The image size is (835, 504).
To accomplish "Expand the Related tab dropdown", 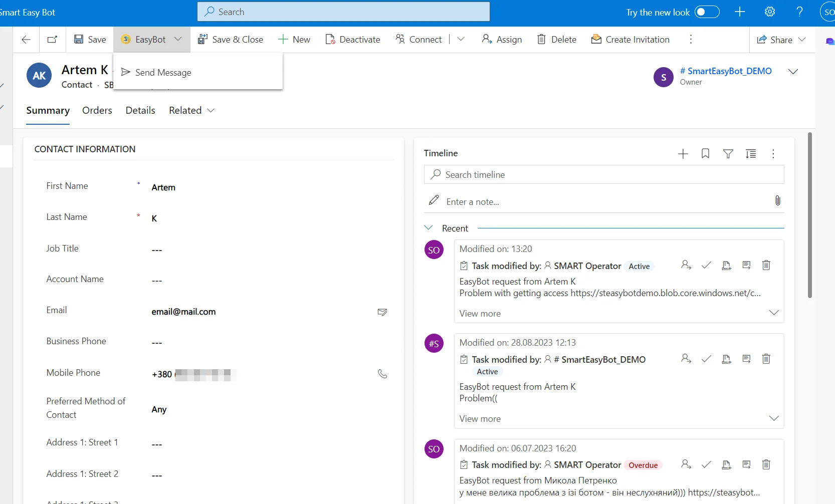I will [211, 111].
